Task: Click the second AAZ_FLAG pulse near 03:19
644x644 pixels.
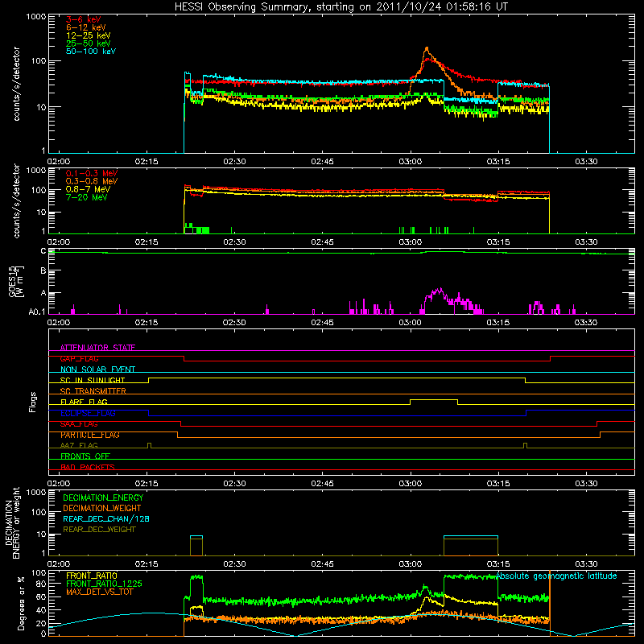Action: tap(526, 445)
